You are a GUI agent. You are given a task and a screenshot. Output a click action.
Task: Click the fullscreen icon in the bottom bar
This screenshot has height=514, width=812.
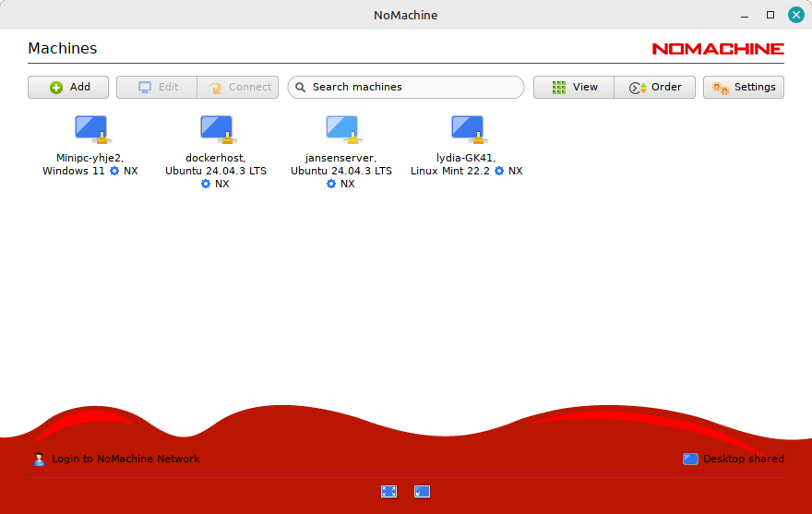coord(389,492)
